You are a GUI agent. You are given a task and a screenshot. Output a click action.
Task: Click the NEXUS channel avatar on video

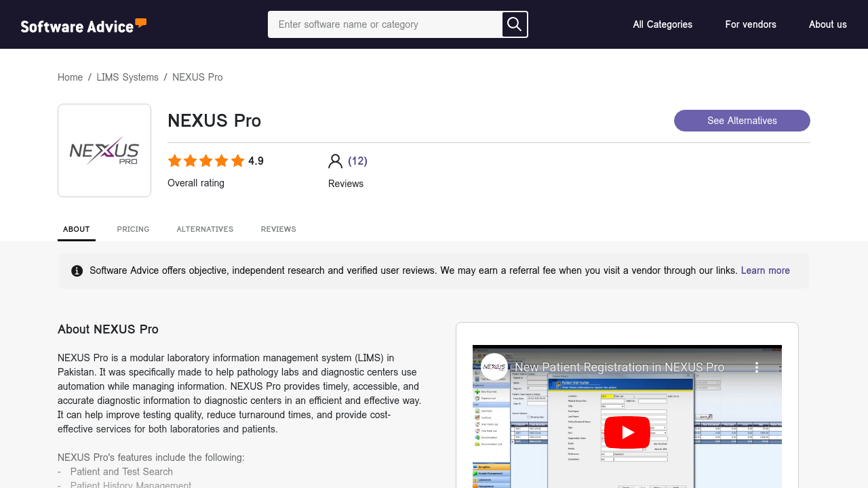494,367
